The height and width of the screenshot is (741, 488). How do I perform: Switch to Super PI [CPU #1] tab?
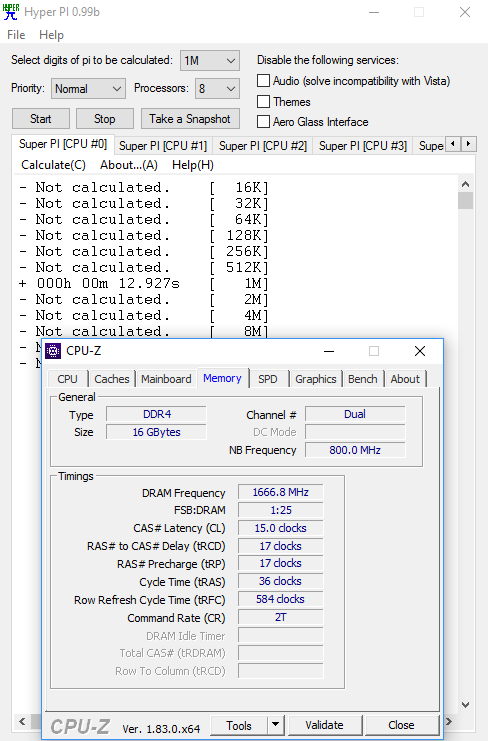163,146
